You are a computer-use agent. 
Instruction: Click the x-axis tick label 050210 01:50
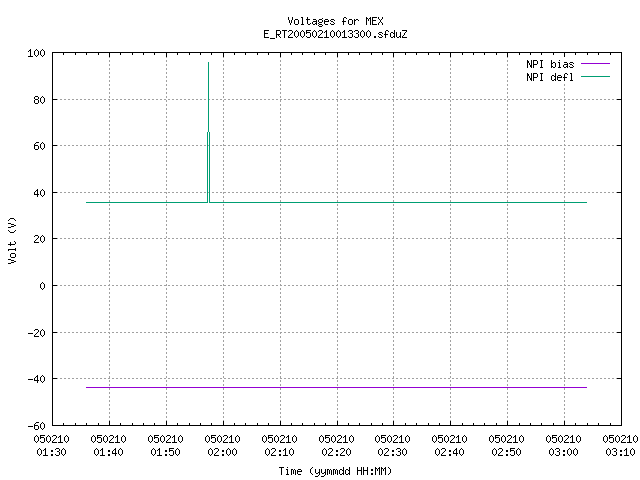165,445
